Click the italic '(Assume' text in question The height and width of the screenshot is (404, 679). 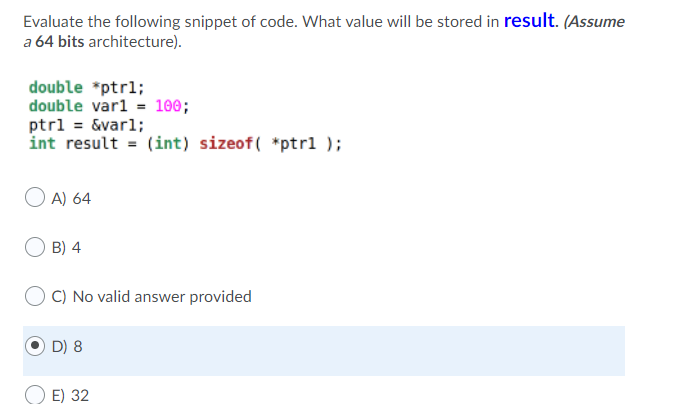594,22
